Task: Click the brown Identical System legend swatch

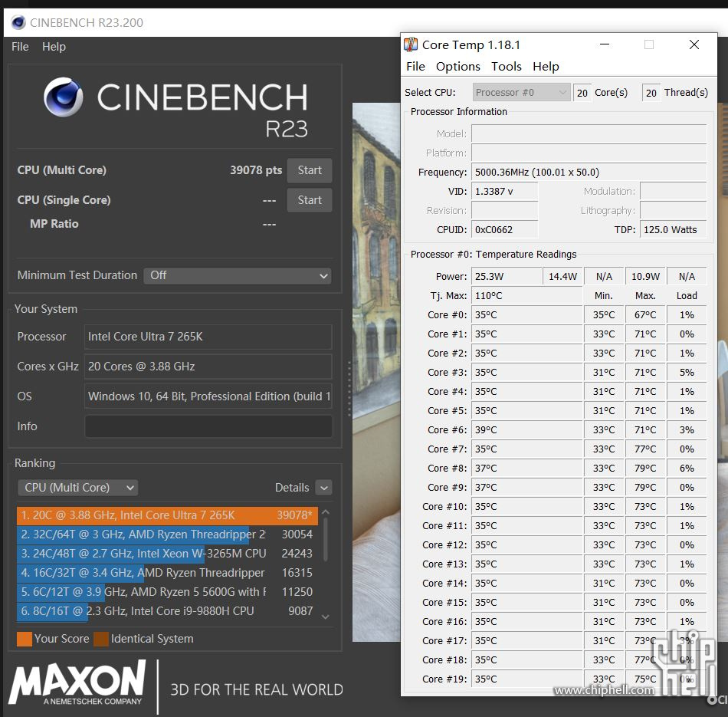Action: coord(100,639)
